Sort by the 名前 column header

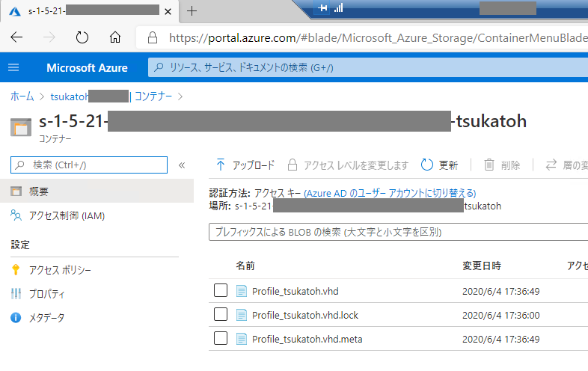click(245, 266)
